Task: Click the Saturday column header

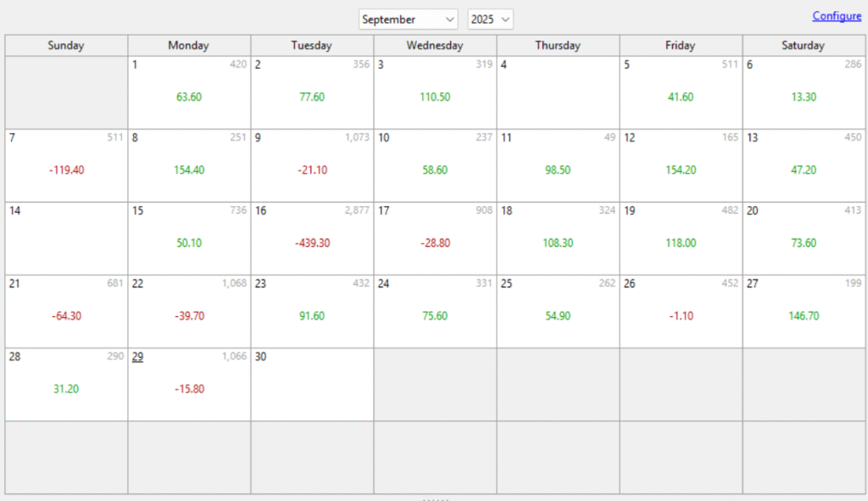Action: tap(803, 46)
